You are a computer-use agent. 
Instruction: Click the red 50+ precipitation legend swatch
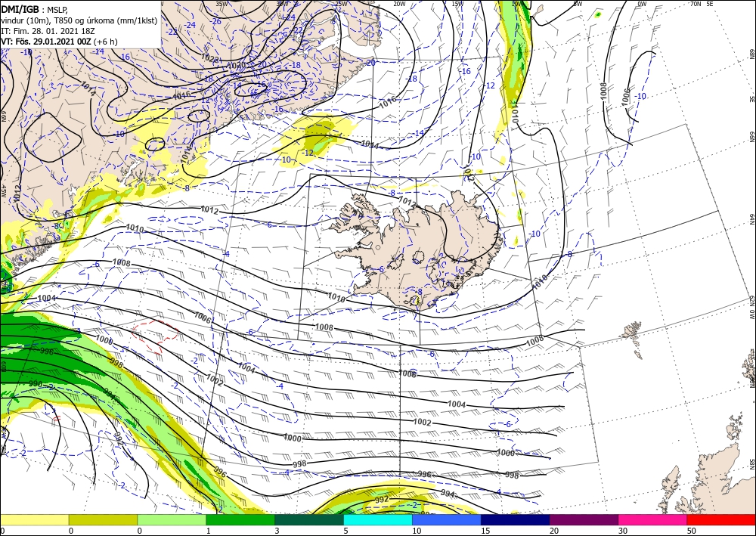[721, 519]
